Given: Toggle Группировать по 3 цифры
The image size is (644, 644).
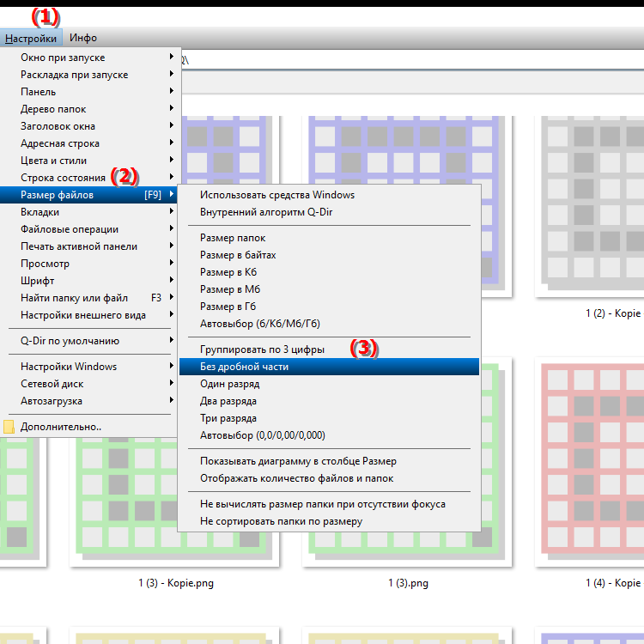Looking at the screenshot, I should 329,350.
